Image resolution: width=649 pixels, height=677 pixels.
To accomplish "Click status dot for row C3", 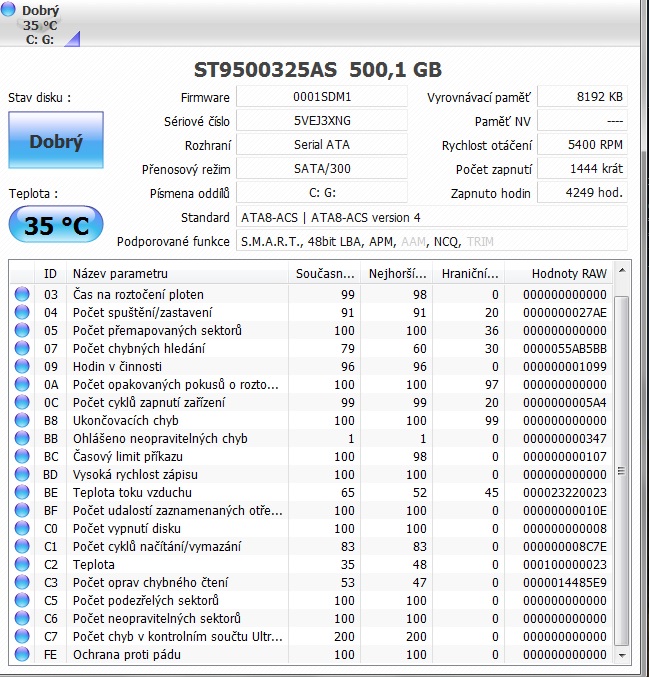I will 22,582.
